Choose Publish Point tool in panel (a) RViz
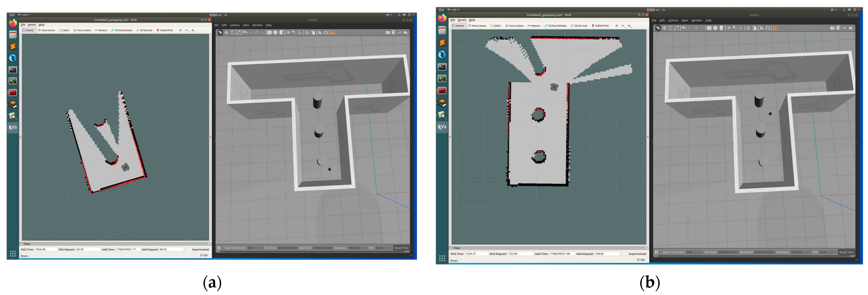The image size is (868, 295). 164,30
